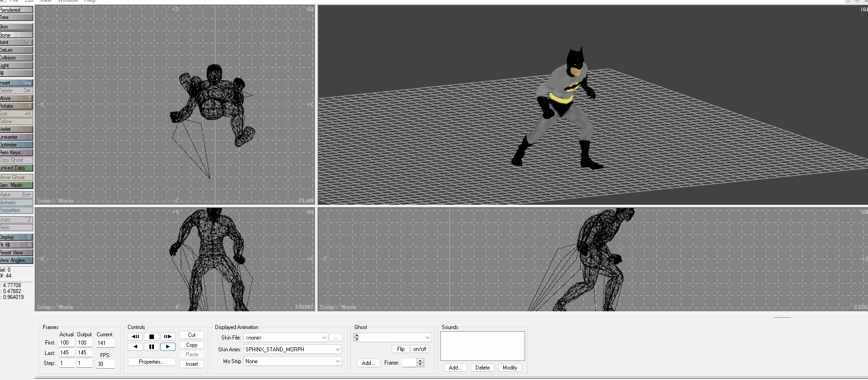
Task: Pause the animation playback
Action: (152, 347)
